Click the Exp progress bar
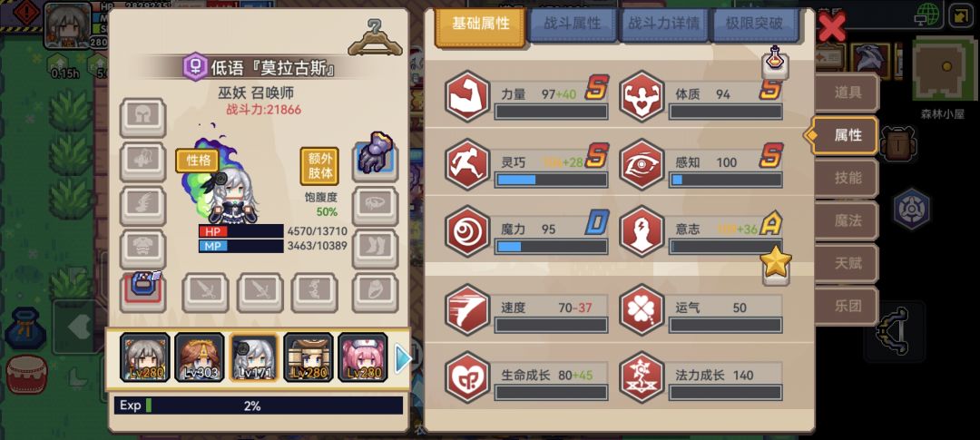 pyautogui.click(x=258, y=406)
